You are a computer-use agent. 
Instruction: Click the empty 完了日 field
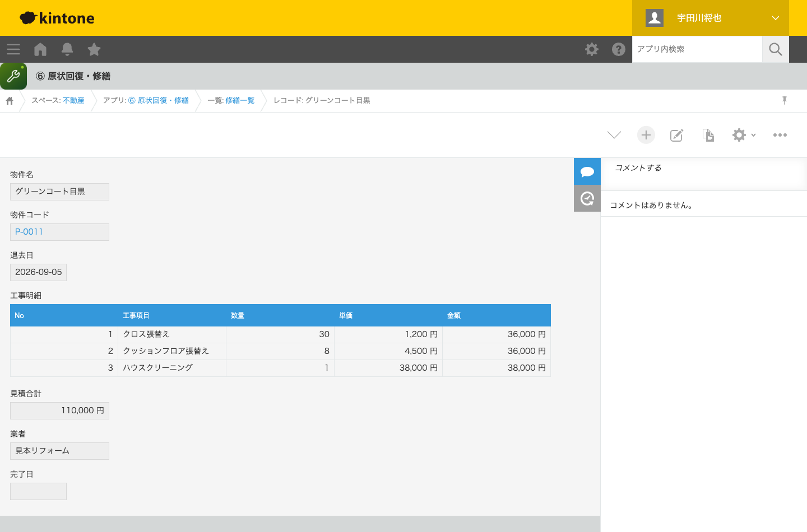click(38, 491)
